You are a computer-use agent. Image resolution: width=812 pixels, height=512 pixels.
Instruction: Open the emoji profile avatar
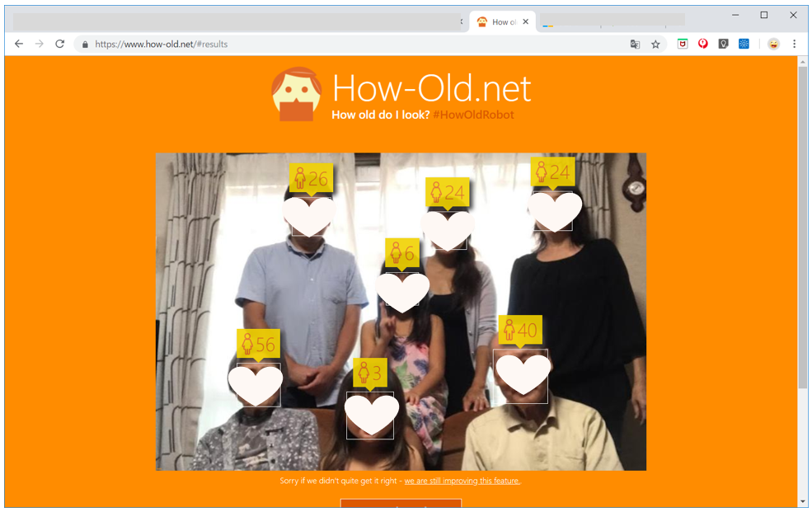click(x=773, y=44)
